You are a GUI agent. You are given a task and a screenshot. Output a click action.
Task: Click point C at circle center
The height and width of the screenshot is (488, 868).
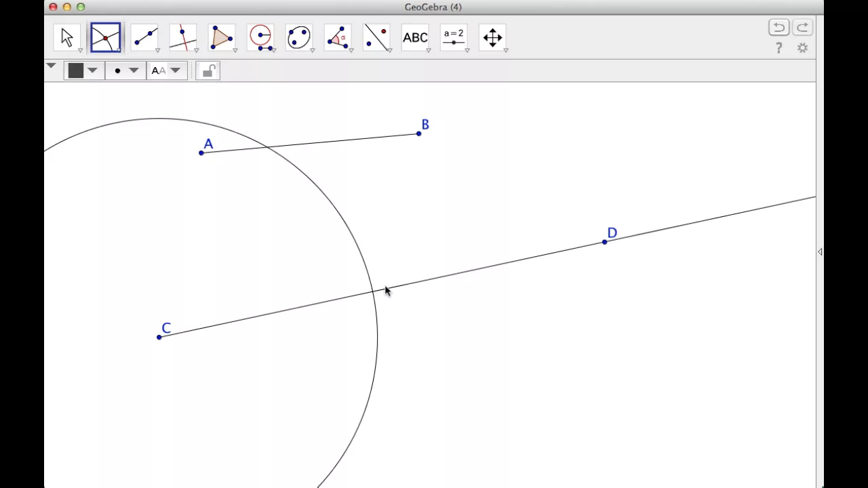click(159, 337)
